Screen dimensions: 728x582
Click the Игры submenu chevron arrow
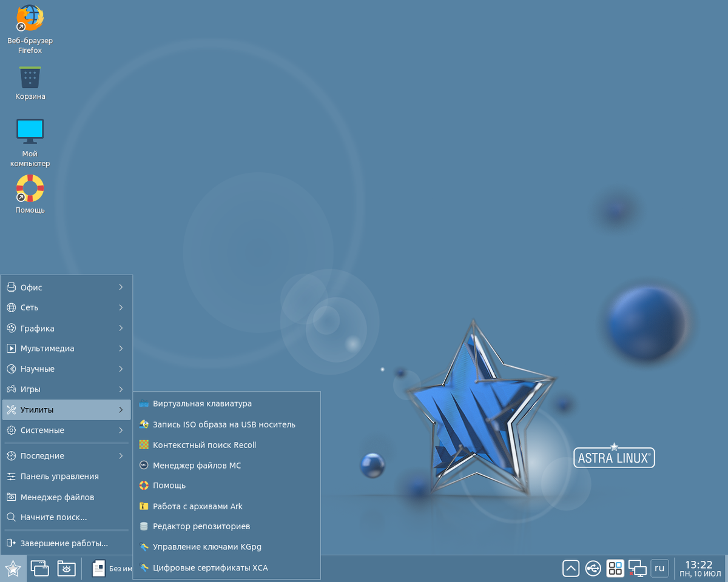[x=121, y=389]
